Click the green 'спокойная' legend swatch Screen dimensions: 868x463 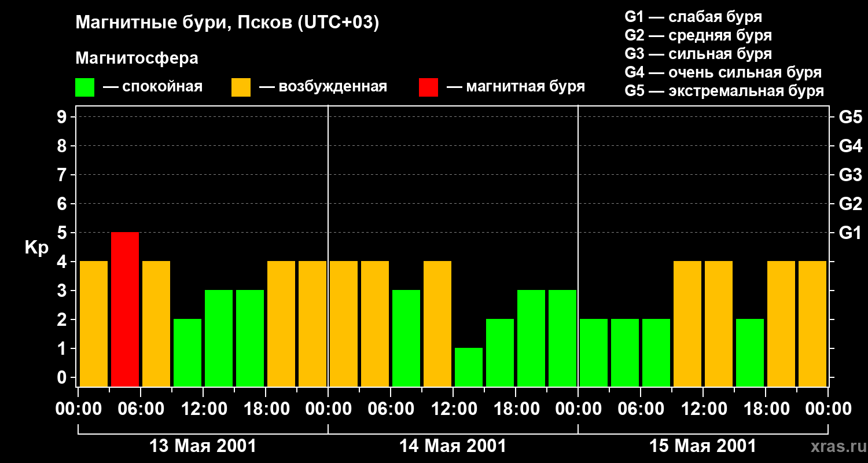84,87
